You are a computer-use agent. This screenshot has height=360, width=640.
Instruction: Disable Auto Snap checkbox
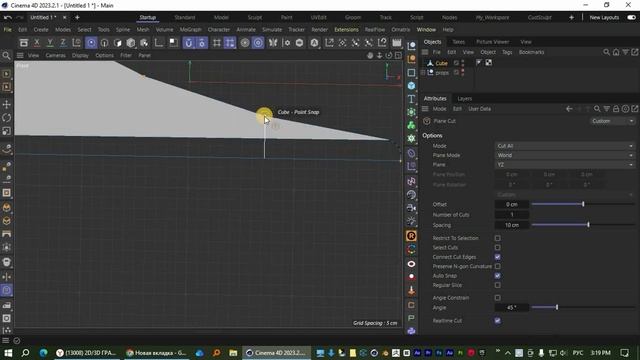coord(498,276)
